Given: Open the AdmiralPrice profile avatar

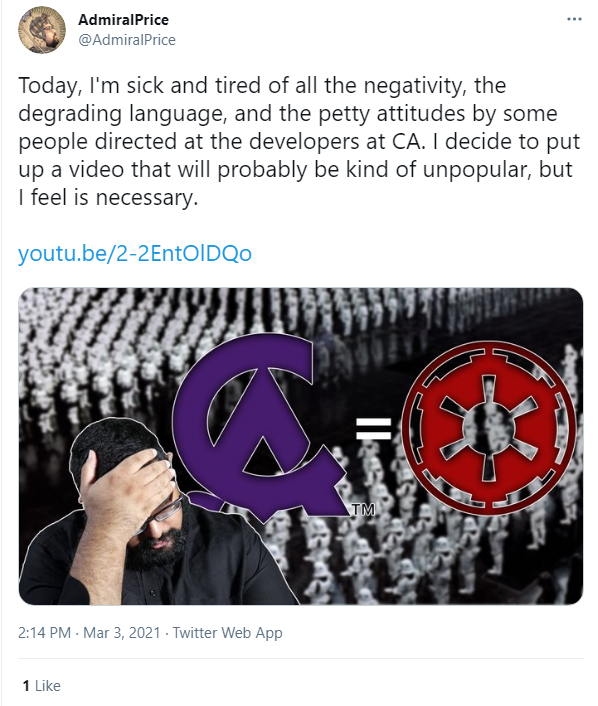Looking at the screenshot, I should [x=42, y=30].
